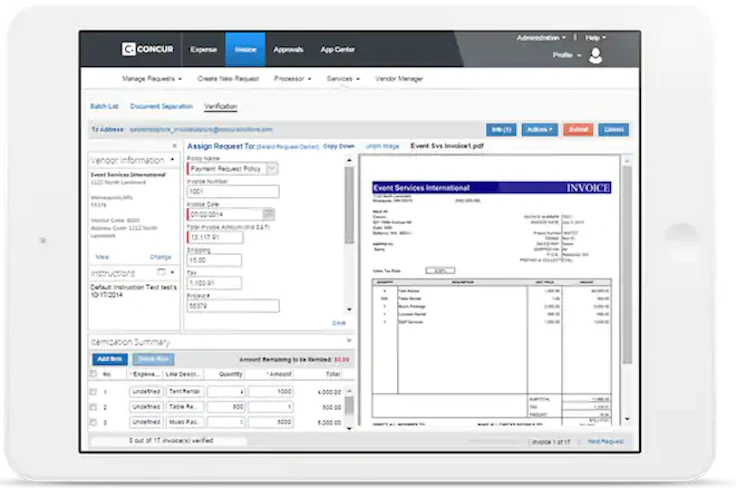Click scroll-down arrow of the request form
Viewport: 736px width, 488px height.
pos(349,309)
